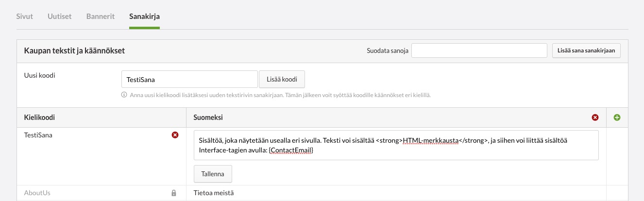This screenshot has width=644, height=201.
Task: Click the info icon before the hint text
Action: point(124,95)
